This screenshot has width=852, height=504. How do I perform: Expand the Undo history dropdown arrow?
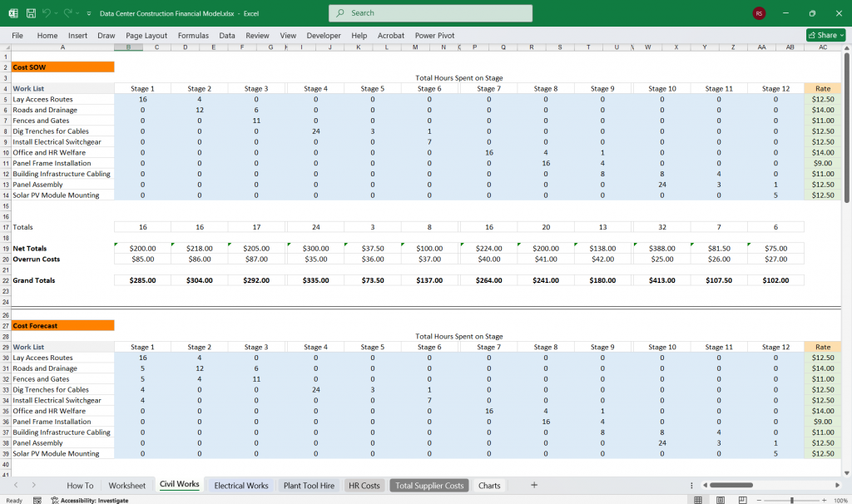[x=55, y=12]
